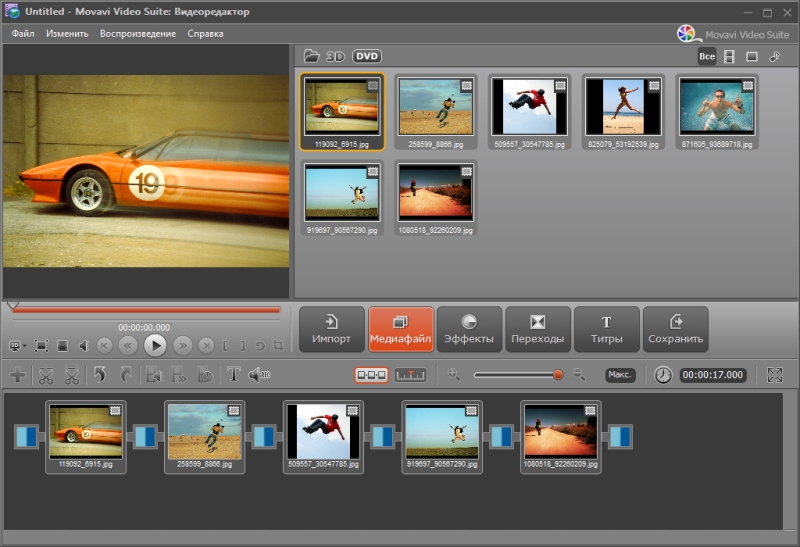Open the 3D preview mode dropdown
Image resolution: width=800 pixels, height=547 pixels.
click(18, 346)
